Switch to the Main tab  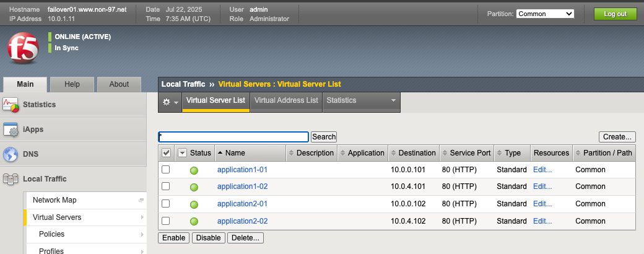[25, 84]
